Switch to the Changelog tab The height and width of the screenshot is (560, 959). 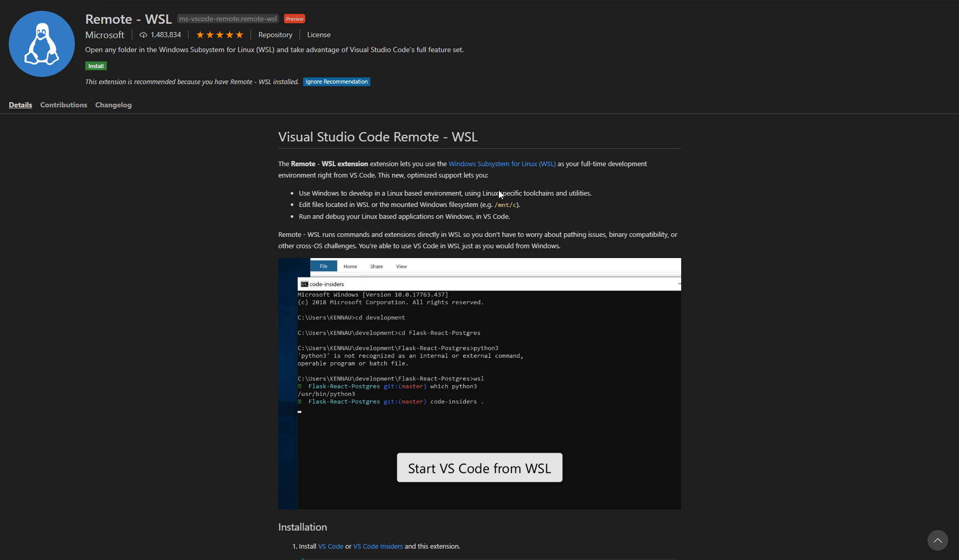113,105
